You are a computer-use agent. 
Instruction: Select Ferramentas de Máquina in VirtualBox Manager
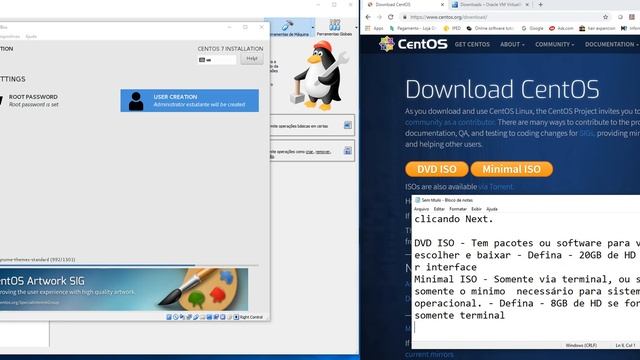288,28
